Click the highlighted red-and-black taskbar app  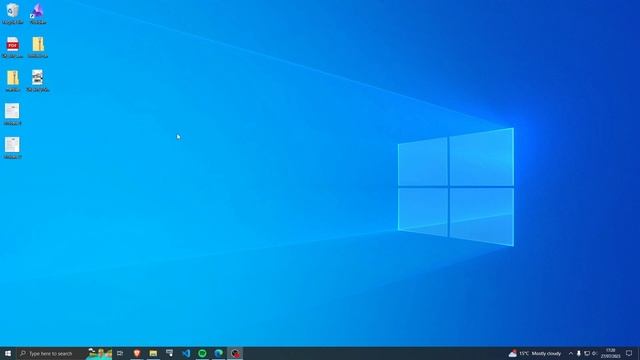(235, 353)
